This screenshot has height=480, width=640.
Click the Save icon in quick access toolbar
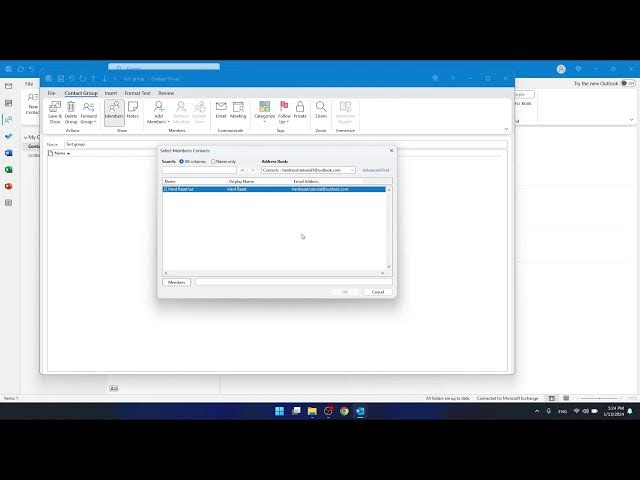60,78
